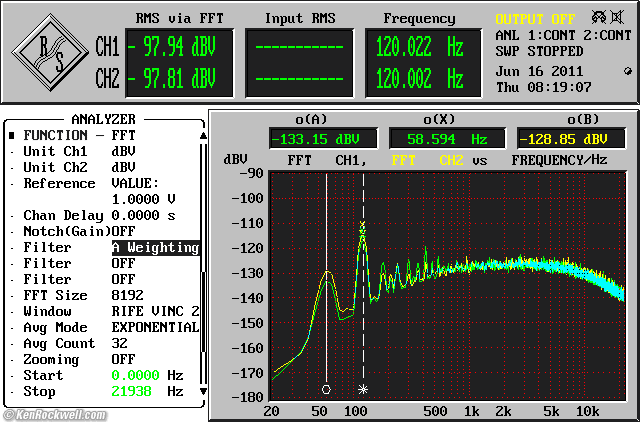Screen dimensions: 640x422
Task: Click the RMS via FFT heading
Action: [180, 18]
